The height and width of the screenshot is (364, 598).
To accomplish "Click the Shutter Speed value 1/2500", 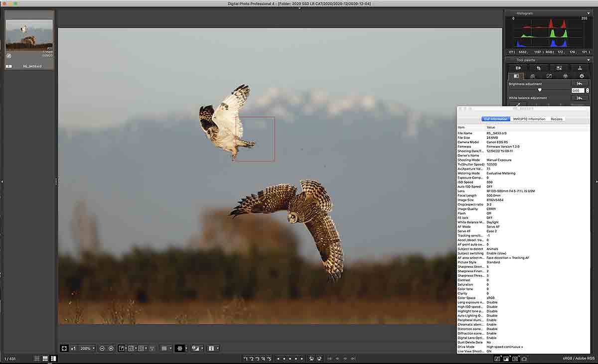I will coord(492,164).
